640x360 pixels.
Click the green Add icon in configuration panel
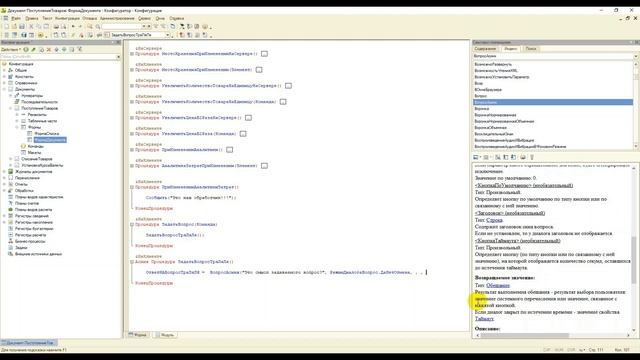tap(26, 49)
